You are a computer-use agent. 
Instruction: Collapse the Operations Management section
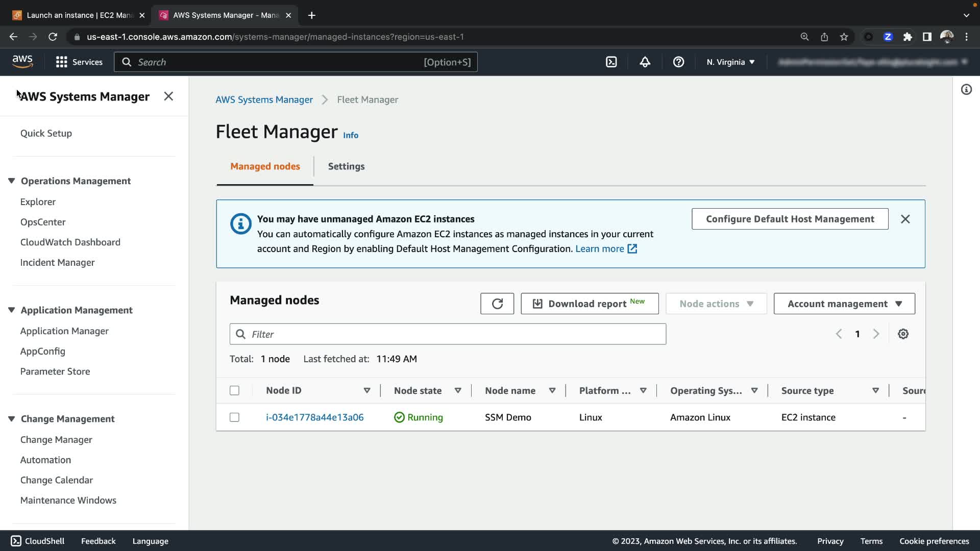(11, 181)
